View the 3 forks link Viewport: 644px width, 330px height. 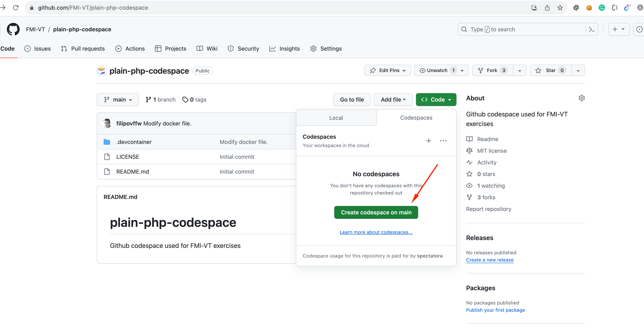[481, 197]
